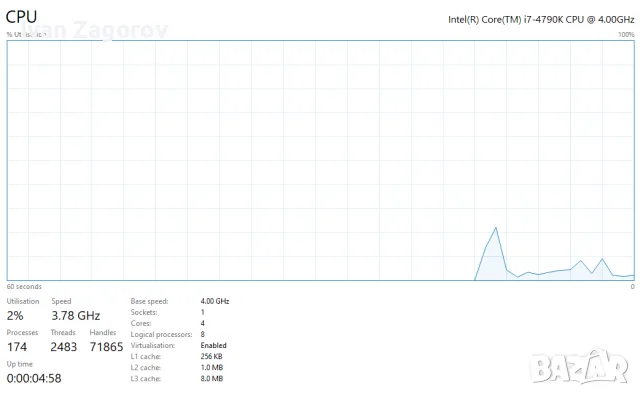This screenshot has width=640, height=396.
Task: Click the 1.0 MB cache value
Action: (x=212, y=367)
